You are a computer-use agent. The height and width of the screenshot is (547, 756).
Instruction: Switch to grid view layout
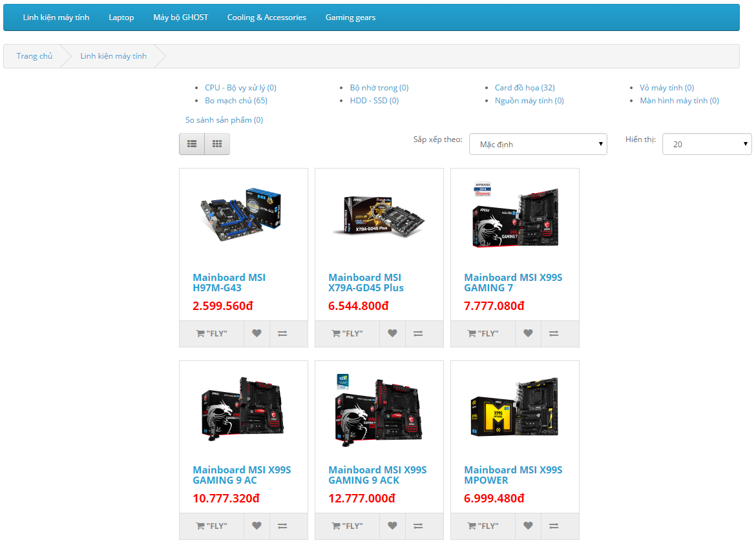coord(217,143)
